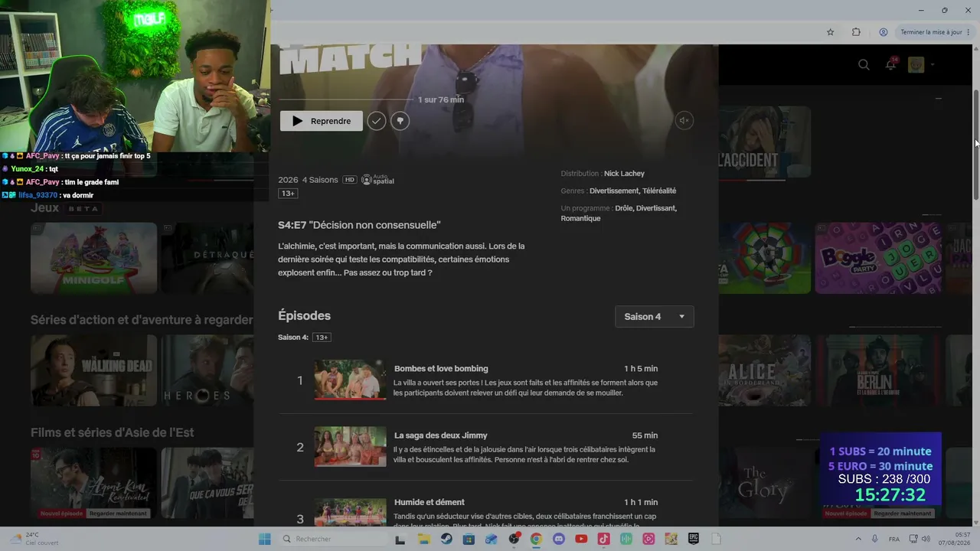
Task: Open the OBS Studio taskbar icon
Action: (514, 539)
